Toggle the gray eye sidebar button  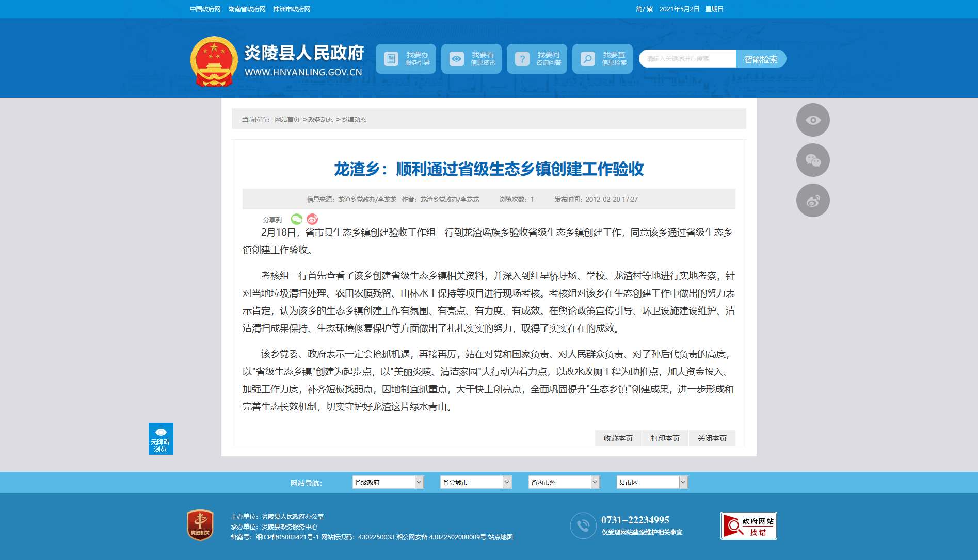pyautogui.click(x=812, y=120)
